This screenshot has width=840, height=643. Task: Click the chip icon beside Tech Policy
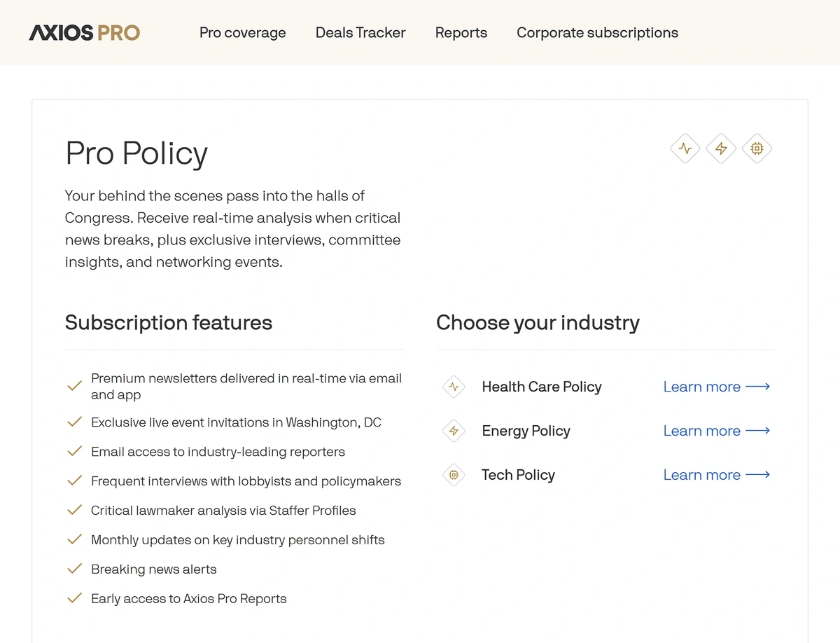point(454,475)
